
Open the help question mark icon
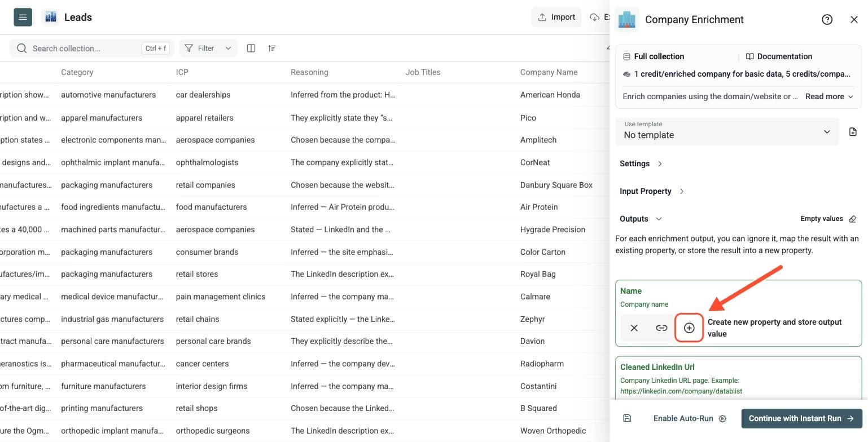[x=827, y=20]
